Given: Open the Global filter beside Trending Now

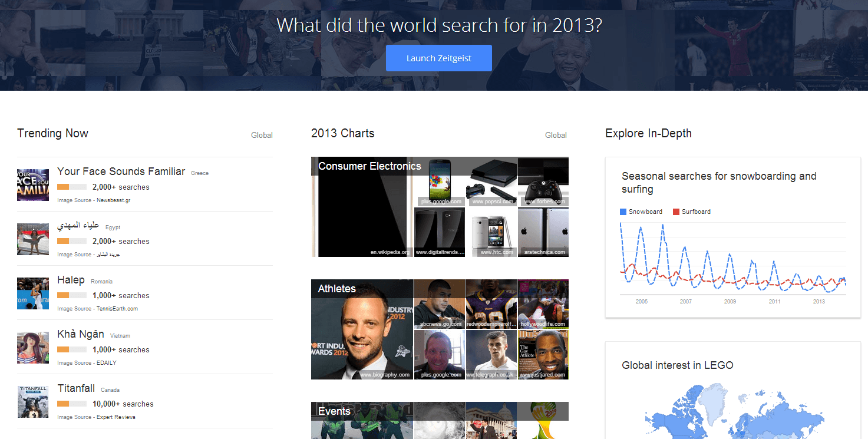Looking at the screenshot, I should (262, 135).
